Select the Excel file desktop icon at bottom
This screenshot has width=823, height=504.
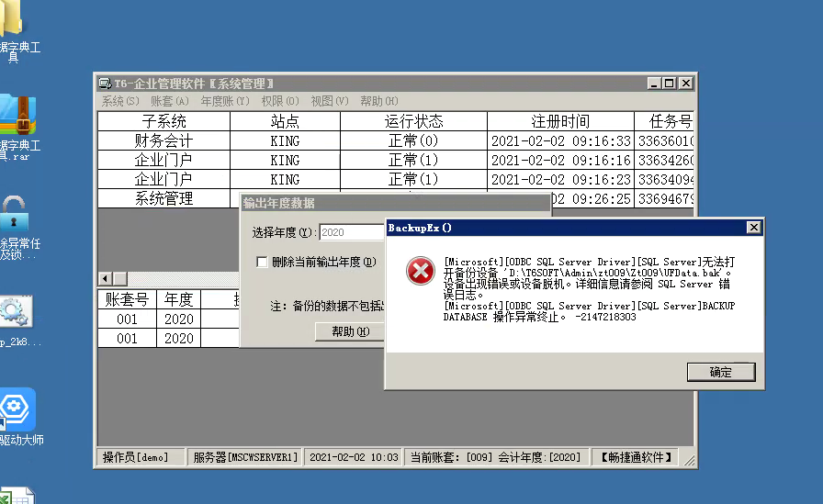[16, 496]
